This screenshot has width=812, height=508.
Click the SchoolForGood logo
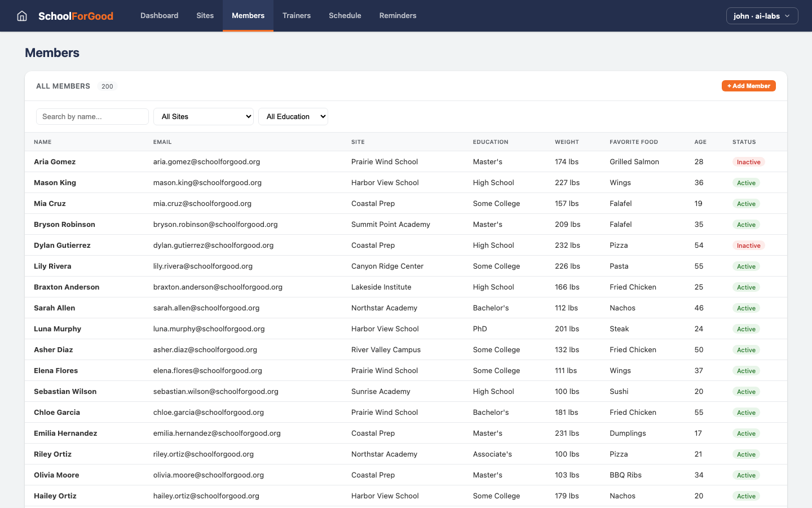coord(76,16)
